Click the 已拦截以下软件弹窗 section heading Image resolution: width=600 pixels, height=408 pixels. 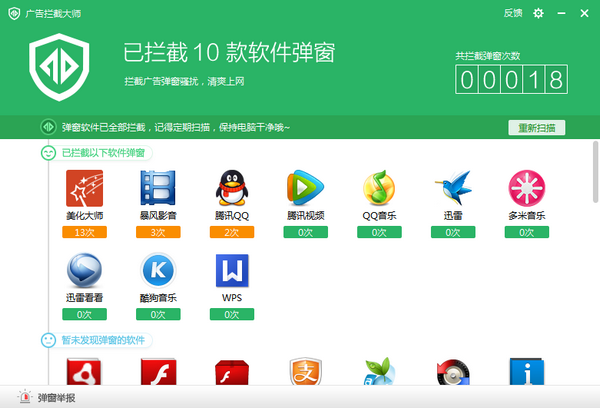pyautogui.click(x=103, y=153)
